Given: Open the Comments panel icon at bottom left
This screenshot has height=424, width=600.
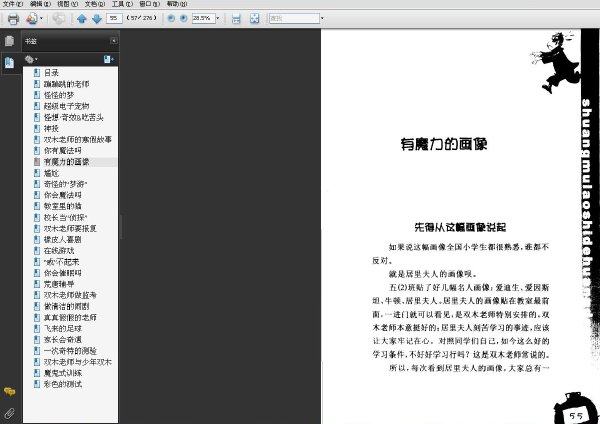Looking at the screenshot, I should coord(9,391).
